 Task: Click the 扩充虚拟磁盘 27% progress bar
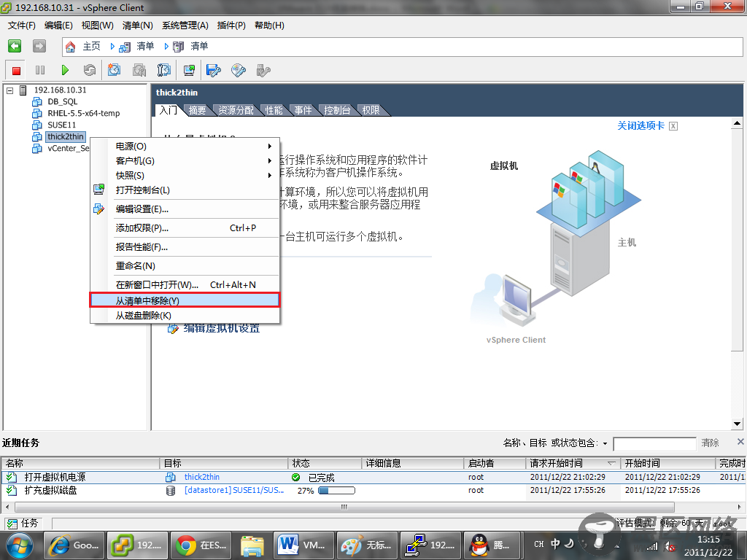pos(336,491)
